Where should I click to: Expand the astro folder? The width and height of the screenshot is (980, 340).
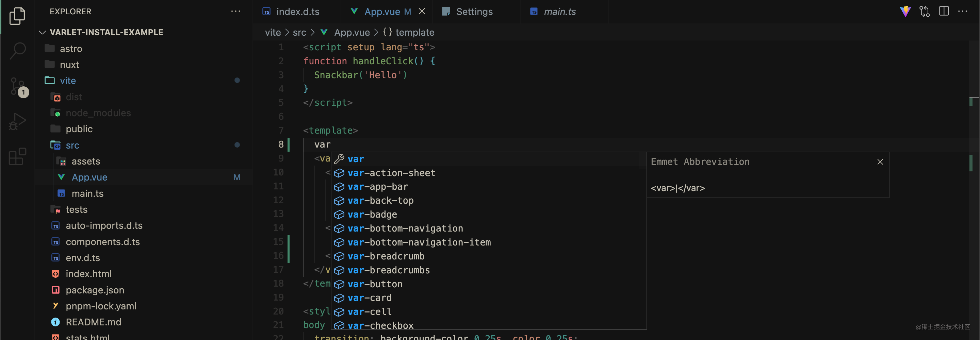point(71,49)
